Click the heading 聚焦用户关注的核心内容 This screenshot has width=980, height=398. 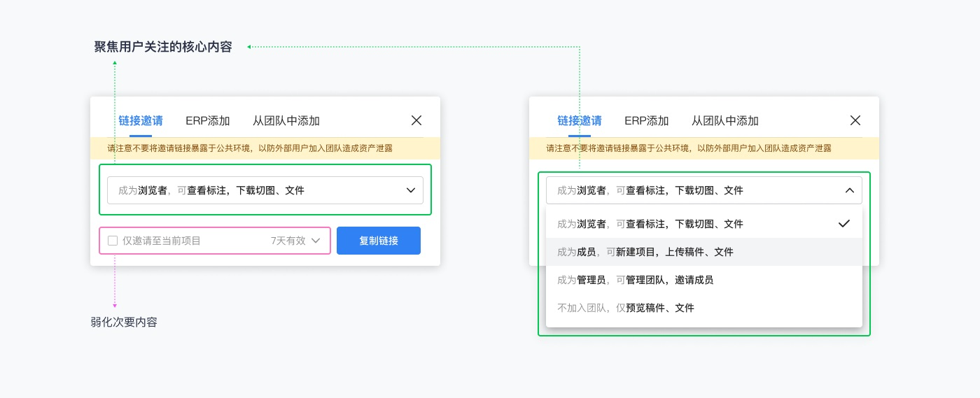[163, 47]
